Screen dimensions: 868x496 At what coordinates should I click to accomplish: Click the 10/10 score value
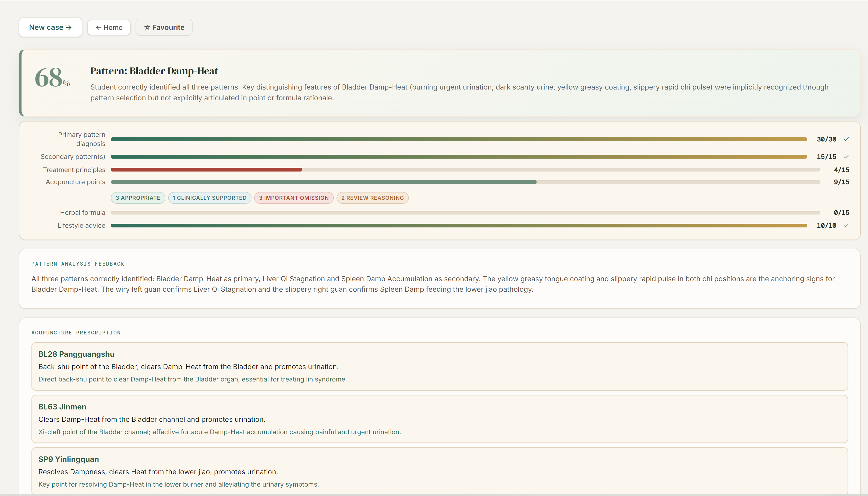pos(826,226)
